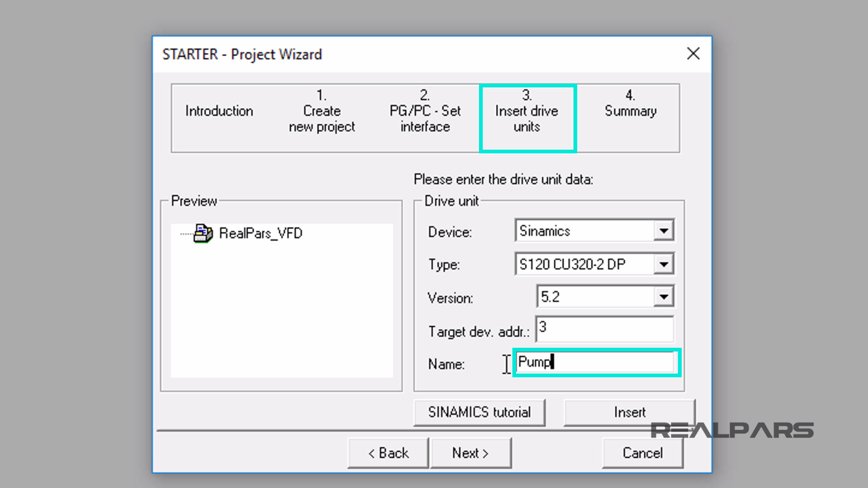This screenshot has height=488, width=868.
Task: Click the 'Version:' label
Action: pos(451,298)
